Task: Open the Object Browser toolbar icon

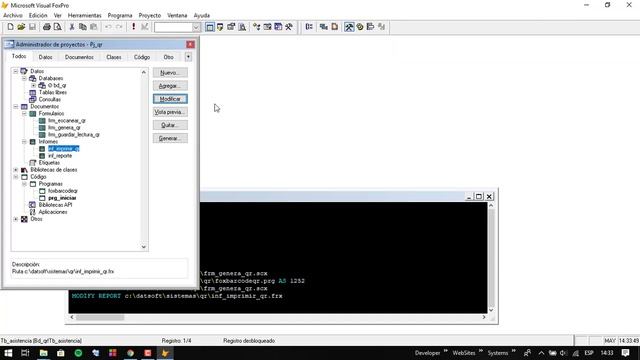Action: tap(267, 27)
